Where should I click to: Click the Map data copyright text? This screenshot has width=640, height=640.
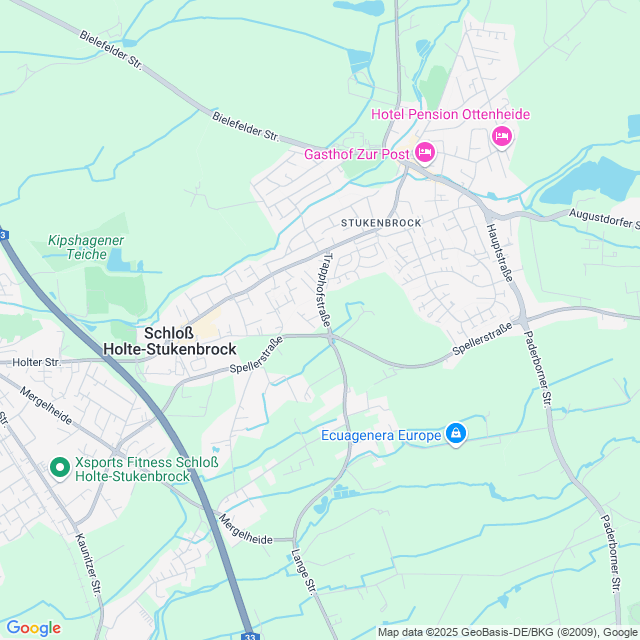[509, 632]
